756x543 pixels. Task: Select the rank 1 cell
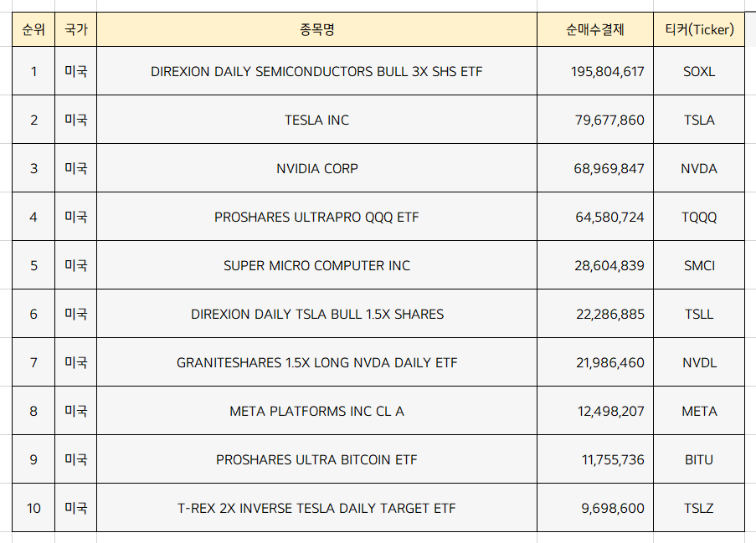[33, 71]
